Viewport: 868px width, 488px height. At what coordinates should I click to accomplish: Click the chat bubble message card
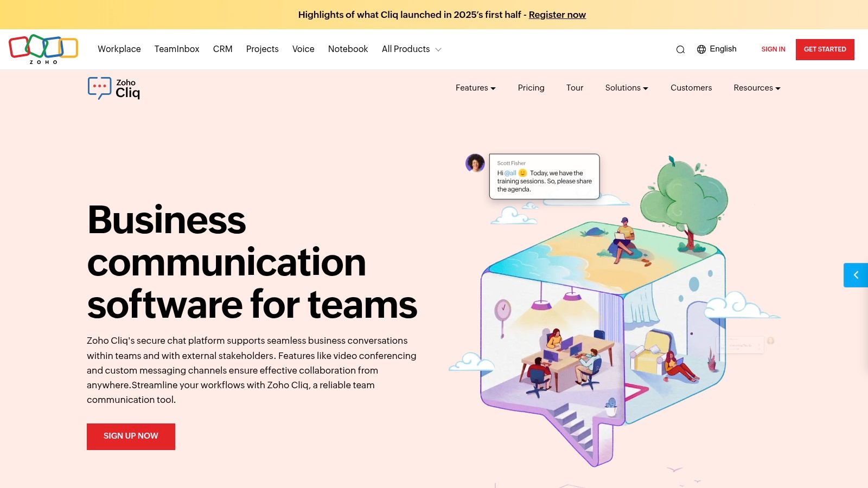(x=544, y=176)
